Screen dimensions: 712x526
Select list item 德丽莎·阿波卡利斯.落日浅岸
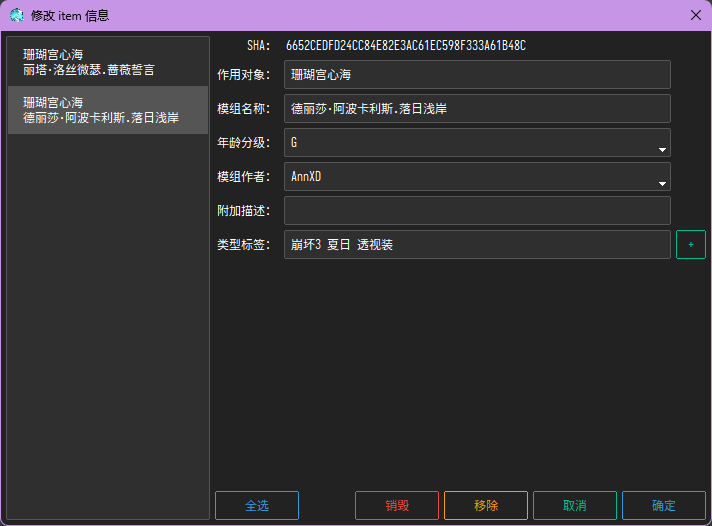108,110
